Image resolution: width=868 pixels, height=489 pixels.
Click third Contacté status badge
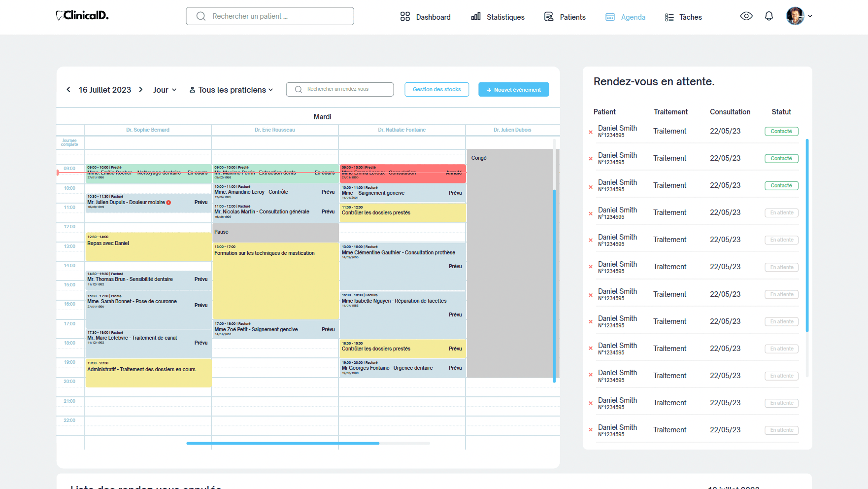pos(781,185)
